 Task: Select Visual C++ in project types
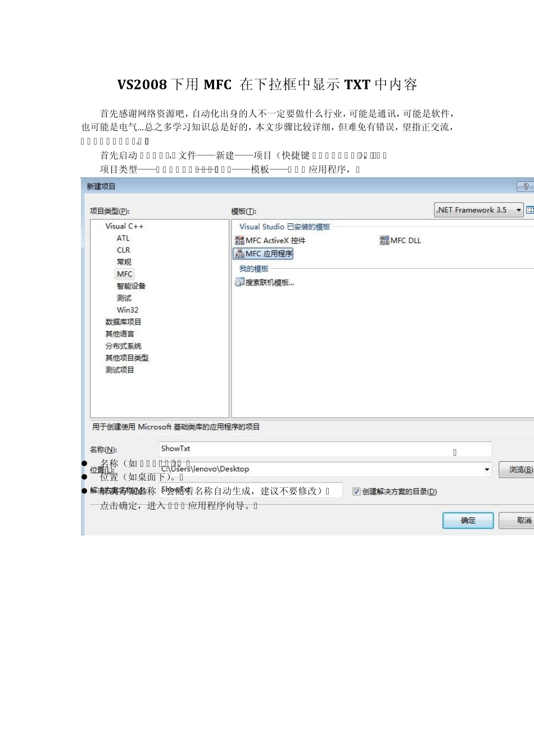coord(124,226)
